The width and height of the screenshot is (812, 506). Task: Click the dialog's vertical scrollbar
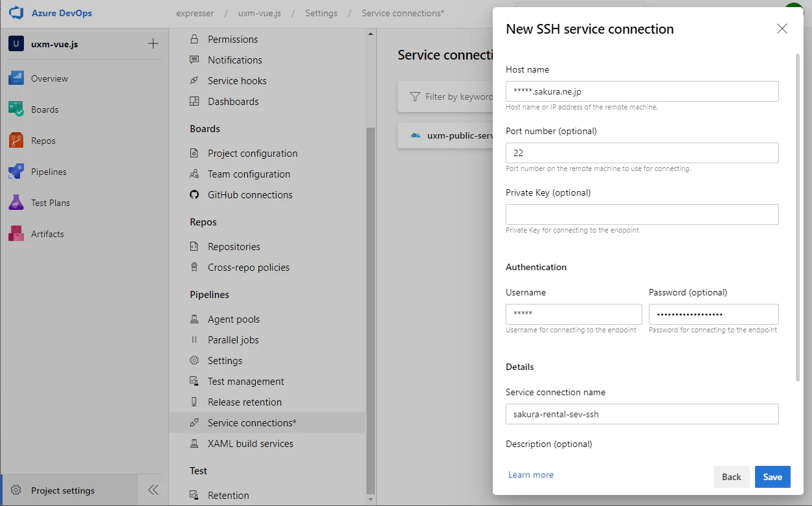tap(798, 217)
